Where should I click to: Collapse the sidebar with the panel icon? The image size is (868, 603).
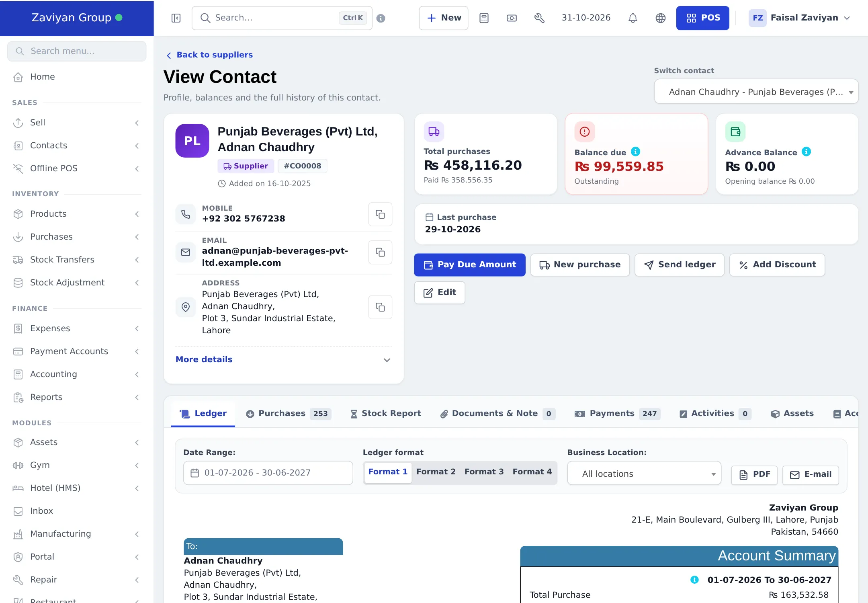point(176,18)
